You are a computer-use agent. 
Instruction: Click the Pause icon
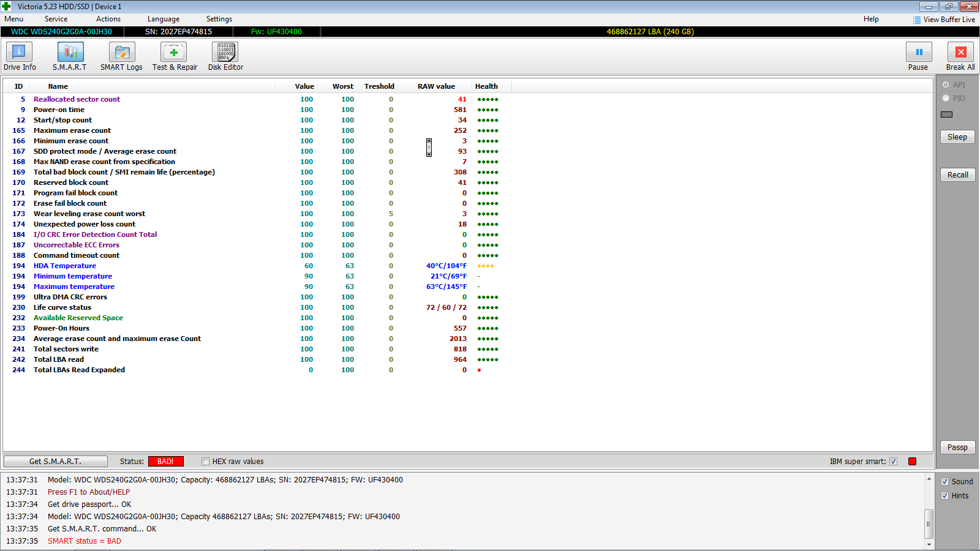(x=919, y=52)
